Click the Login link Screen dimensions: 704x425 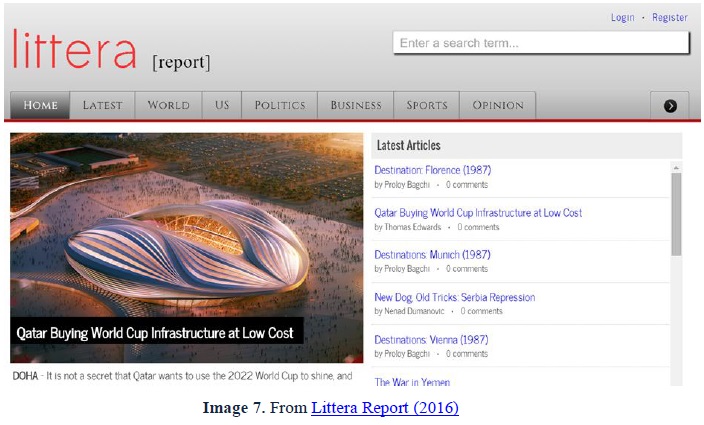(622, 18)
